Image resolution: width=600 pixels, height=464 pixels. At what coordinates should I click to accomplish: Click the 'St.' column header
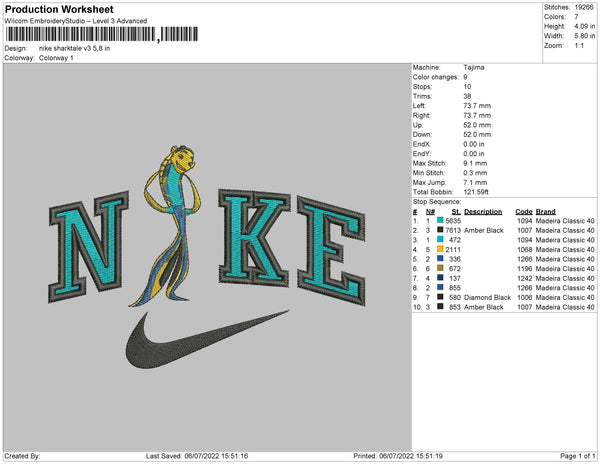(x=456, y=212)
